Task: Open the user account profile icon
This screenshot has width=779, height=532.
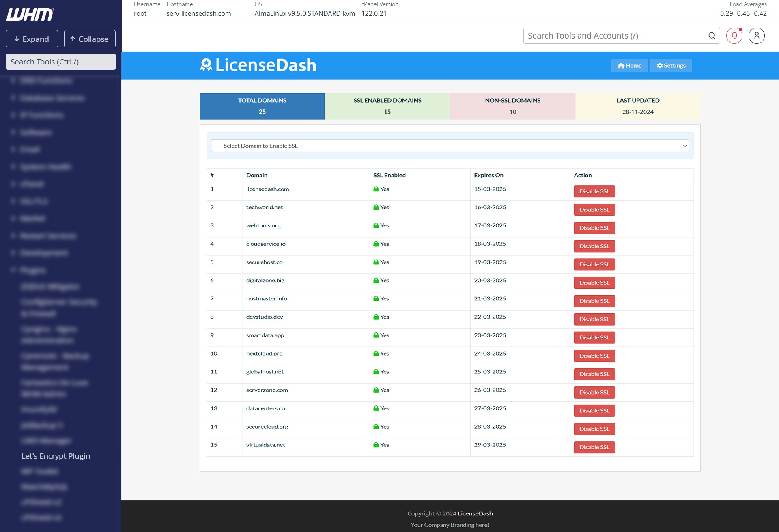Action: [x=756, y=36]
